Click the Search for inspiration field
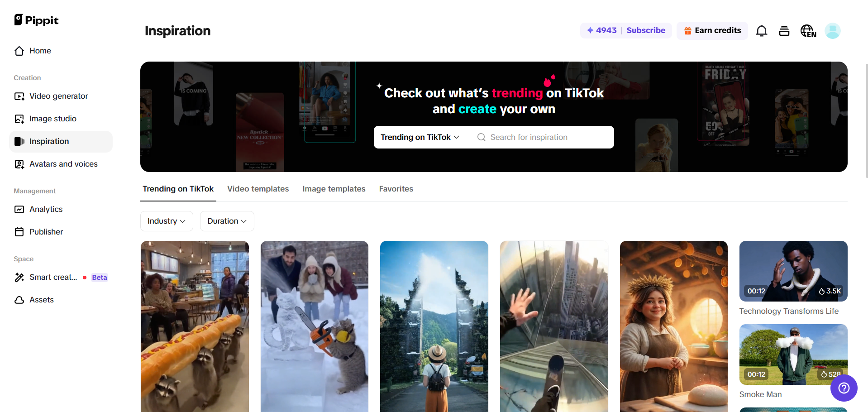This screenshot has height=412, width=868. [542, 137]
